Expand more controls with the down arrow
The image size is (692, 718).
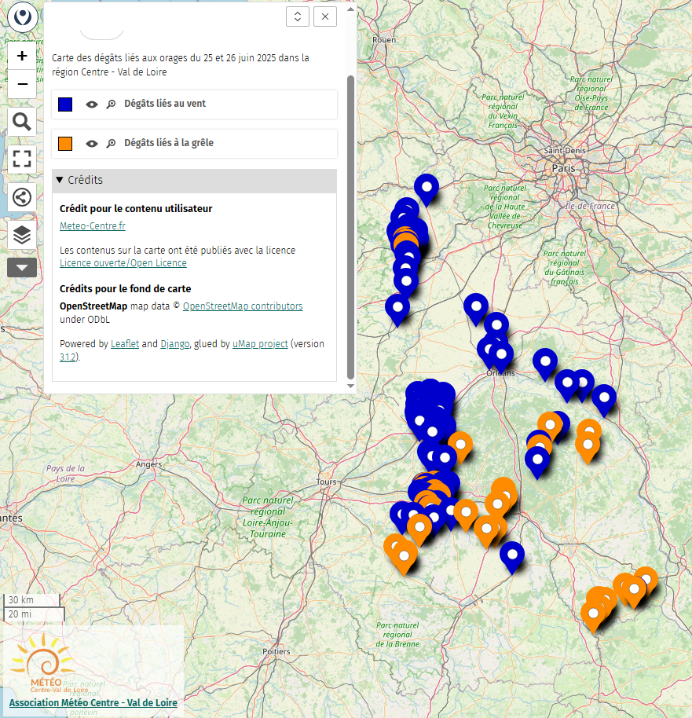tap(22, 267)
